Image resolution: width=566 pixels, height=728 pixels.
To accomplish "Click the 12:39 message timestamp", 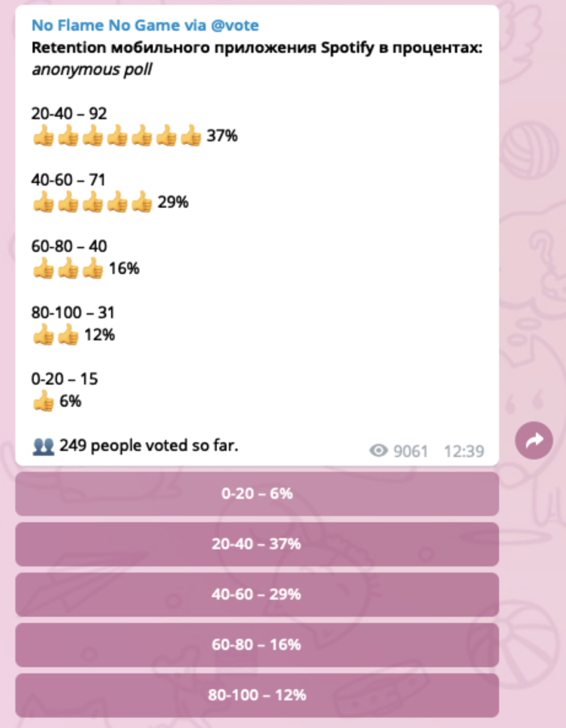I will tap(463, 452).
